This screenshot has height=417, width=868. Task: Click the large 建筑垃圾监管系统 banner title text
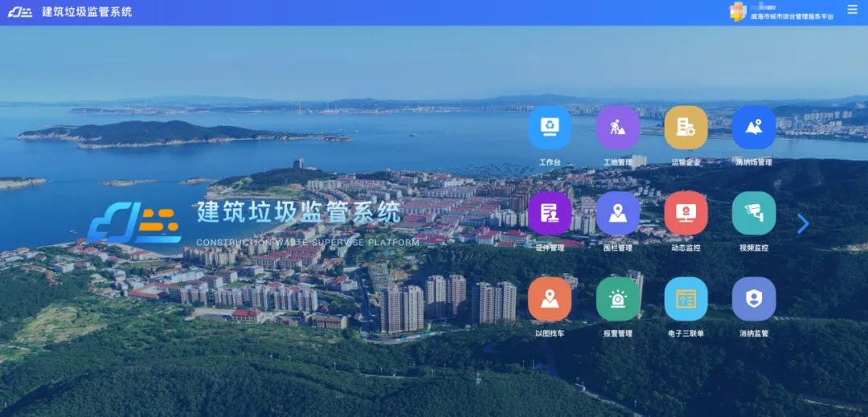click(x=298, y=212)
